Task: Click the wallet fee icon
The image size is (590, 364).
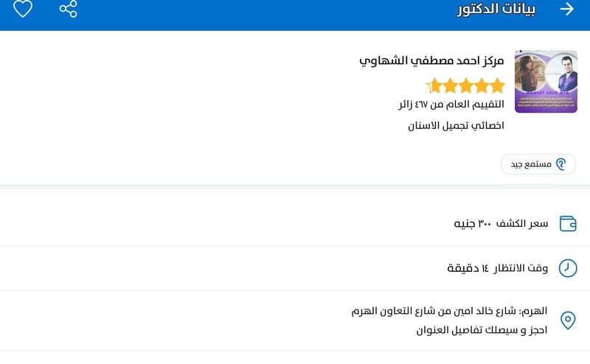Action: tap(568, 223)
